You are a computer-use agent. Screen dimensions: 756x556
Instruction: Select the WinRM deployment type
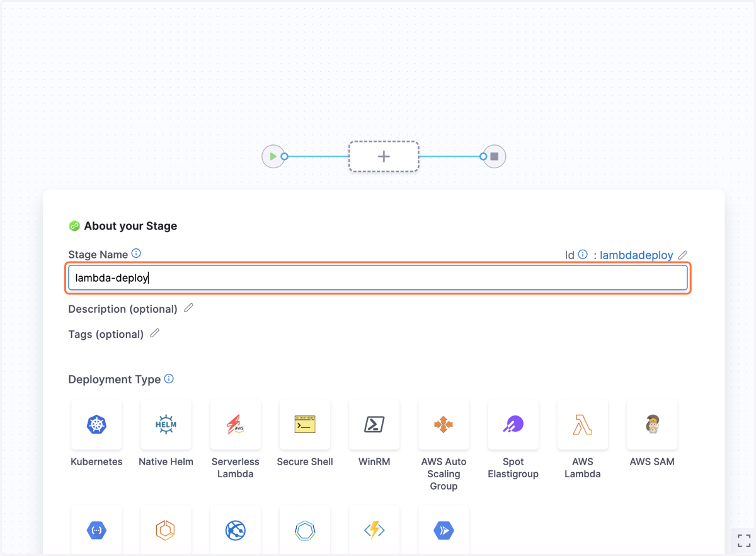[374, 424]
